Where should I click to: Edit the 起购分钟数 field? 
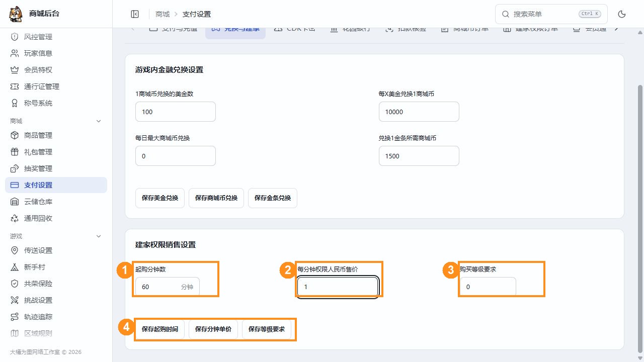coord(168,287)
